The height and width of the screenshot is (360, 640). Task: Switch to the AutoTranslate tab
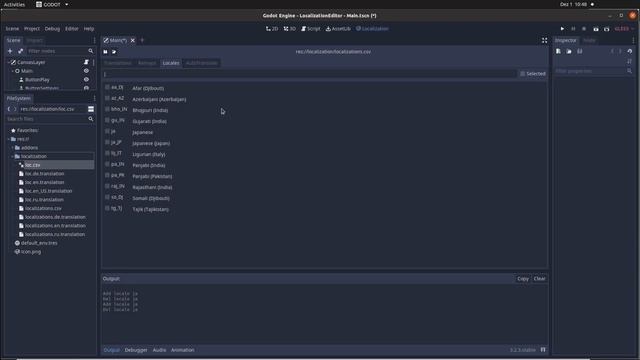point(202,63)
